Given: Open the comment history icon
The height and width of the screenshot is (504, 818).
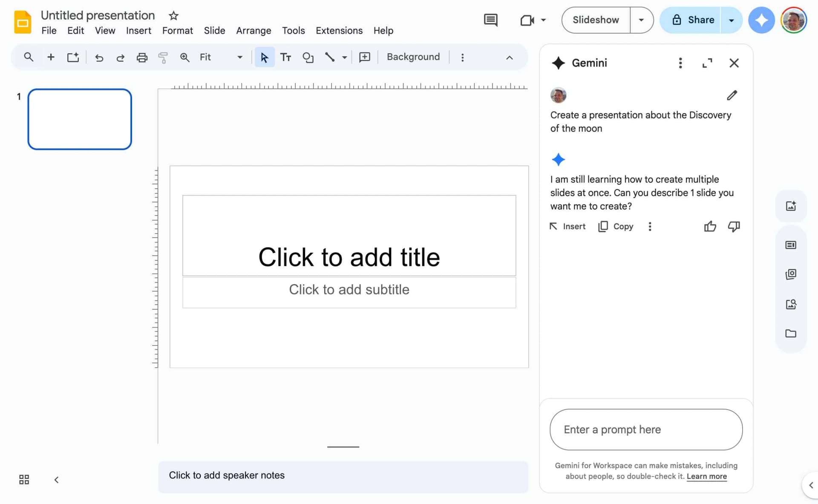Looking at the screenshot, I should 491,20.
